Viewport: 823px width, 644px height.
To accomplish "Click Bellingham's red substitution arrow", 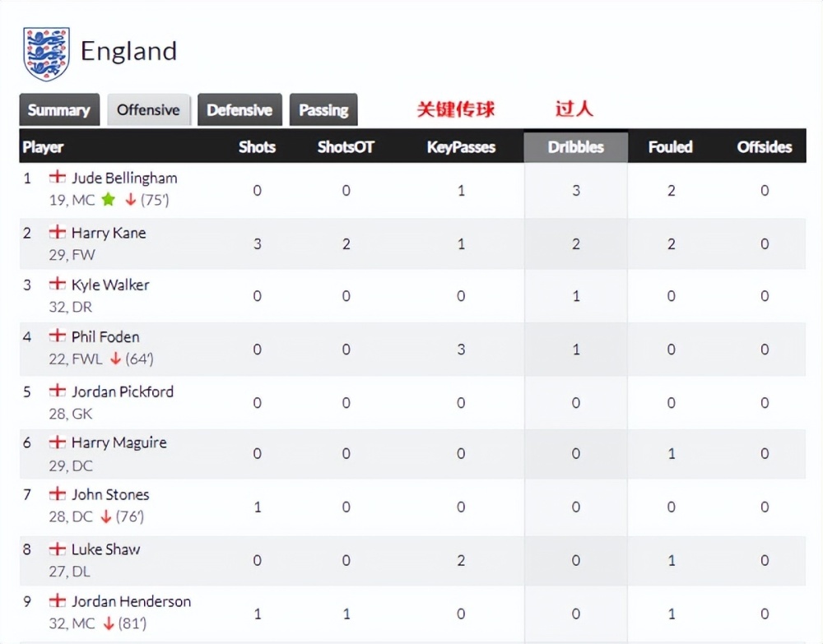I will [x=131, y=199].
